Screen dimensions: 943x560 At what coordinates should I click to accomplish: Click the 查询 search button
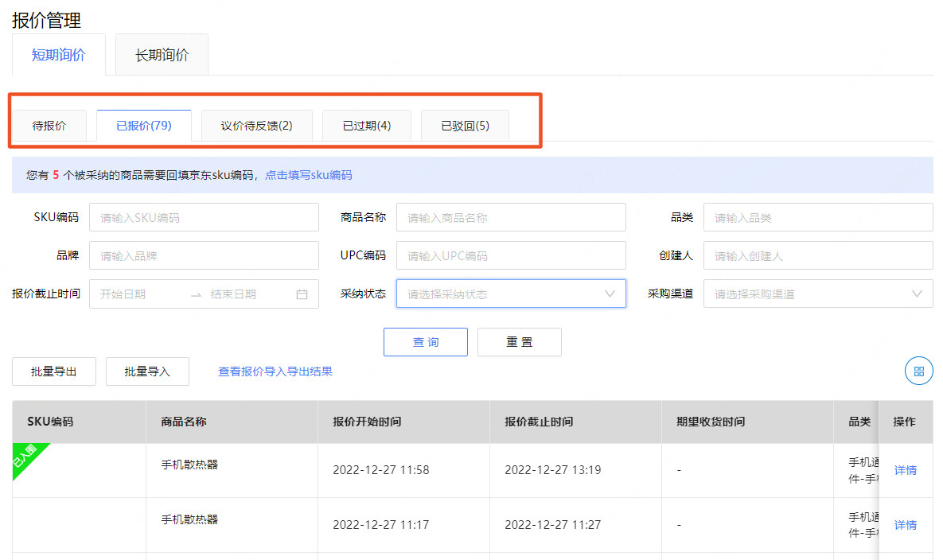tap(425, 341)
